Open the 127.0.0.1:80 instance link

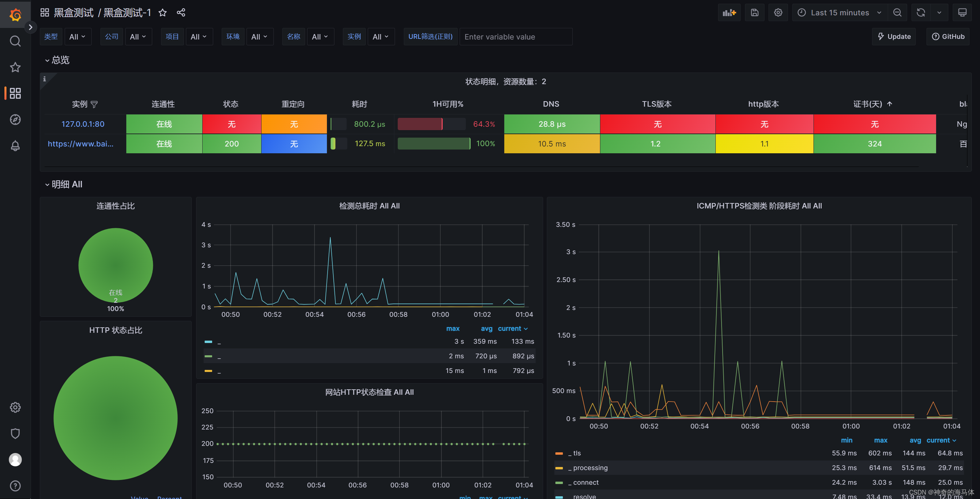pos(83,124)
